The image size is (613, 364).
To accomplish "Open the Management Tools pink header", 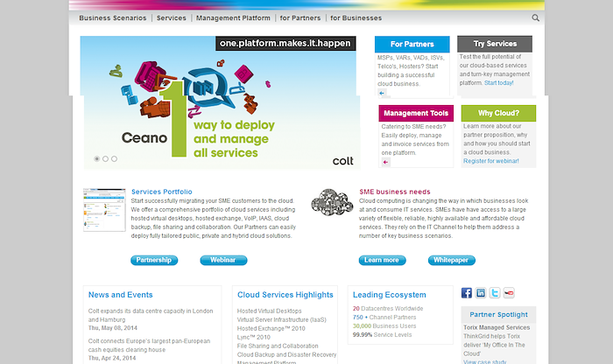I will [x=416, y=113].
